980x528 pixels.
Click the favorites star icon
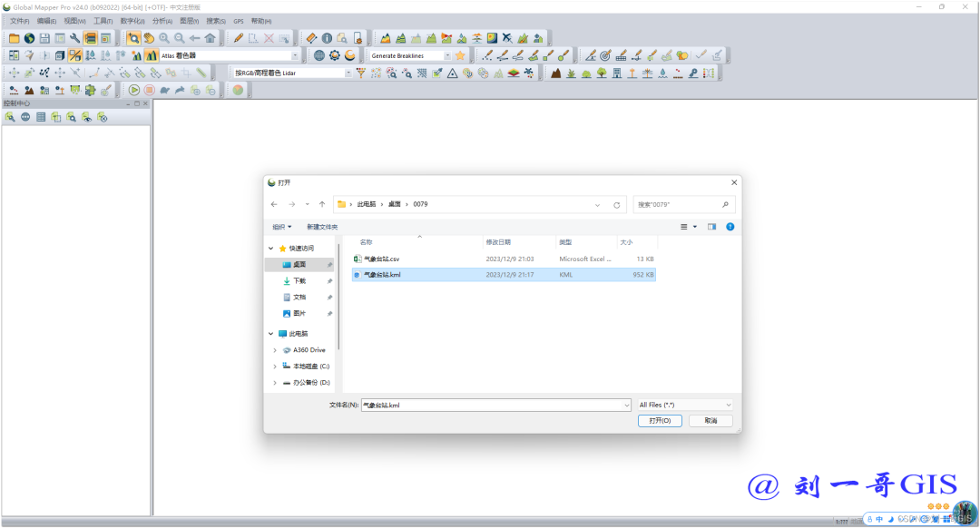click(460, 55)
